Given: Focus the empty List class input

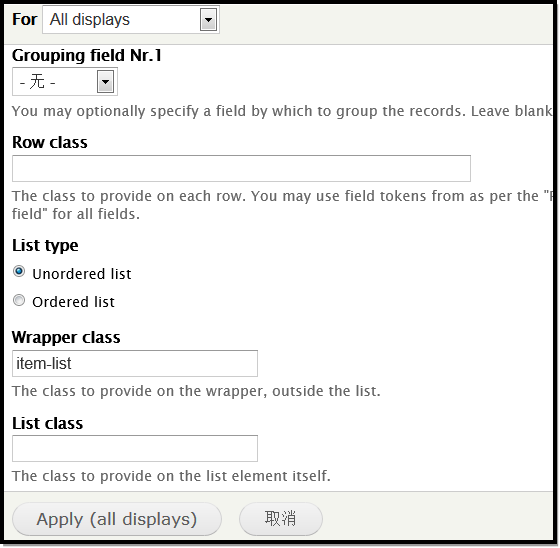Looking at the screenshot, I should 135,448.
